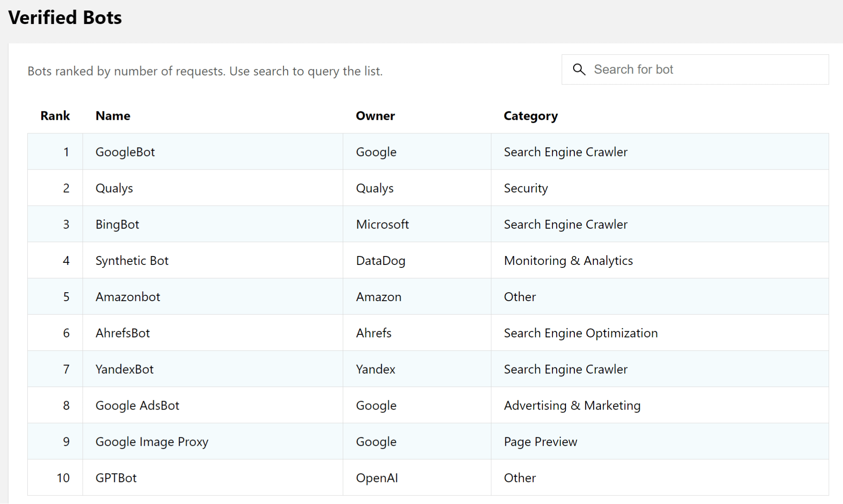Open Google AdsBot details

pos(137,405)
